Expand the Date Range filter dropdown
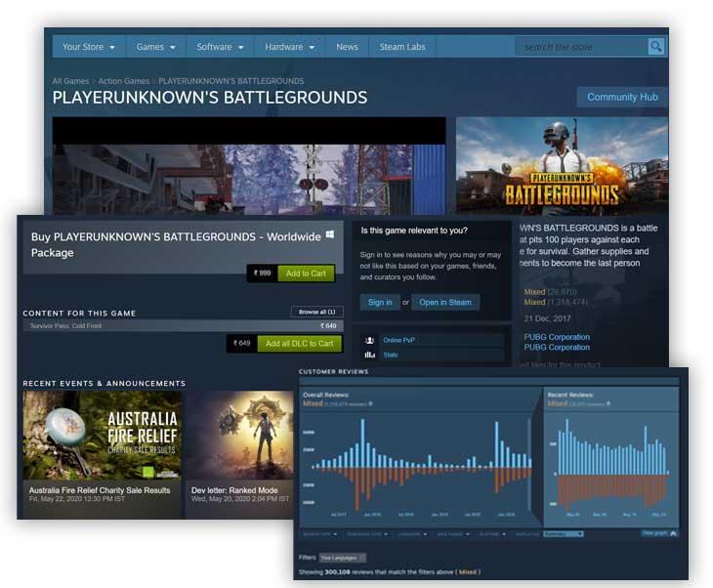This screenshot has width=713, height=588. tap(453, 534)
